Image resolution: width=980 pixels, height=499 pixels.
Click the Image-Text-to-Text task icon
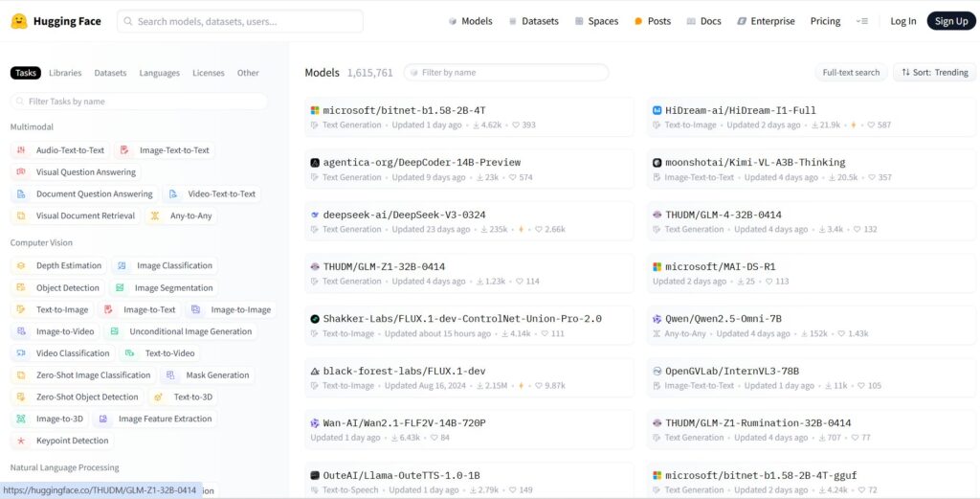[x=124, y=150]
